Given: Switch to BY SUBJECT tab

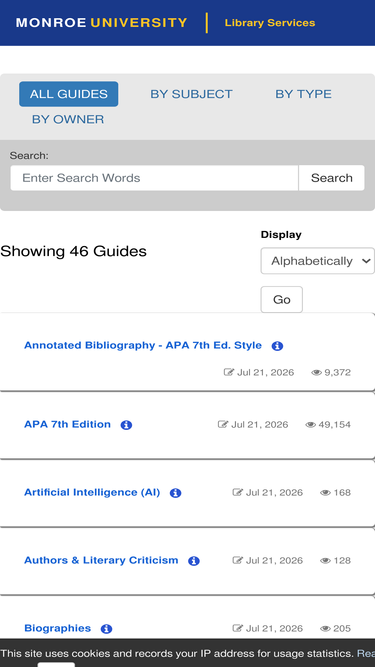Looking at the screenshot, I should 191,94.
